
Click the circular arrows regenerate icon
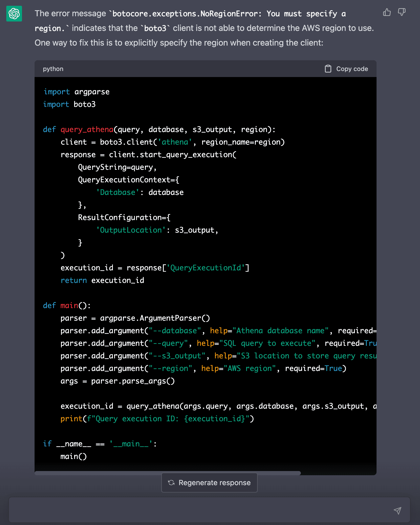pyautogui.click(x=171, y=483)
